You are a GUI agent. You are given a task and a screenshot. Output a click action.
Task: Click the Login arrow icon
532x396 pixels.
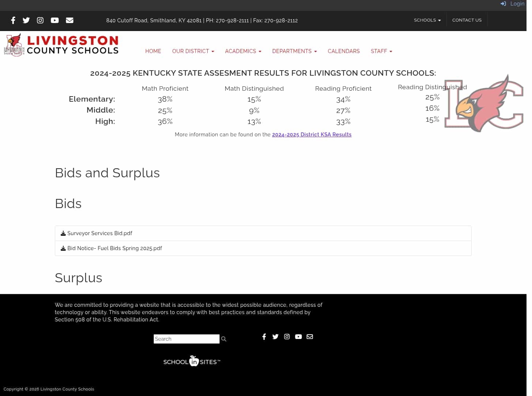coord(503,4)
